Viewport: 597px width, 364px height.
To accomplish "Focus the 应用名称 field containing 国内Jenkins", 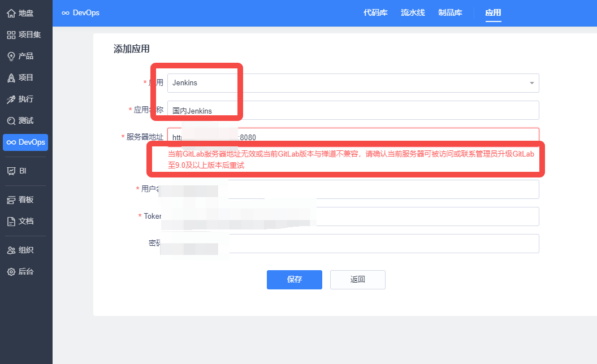I will pyautogui.click(x=353, y=110).
